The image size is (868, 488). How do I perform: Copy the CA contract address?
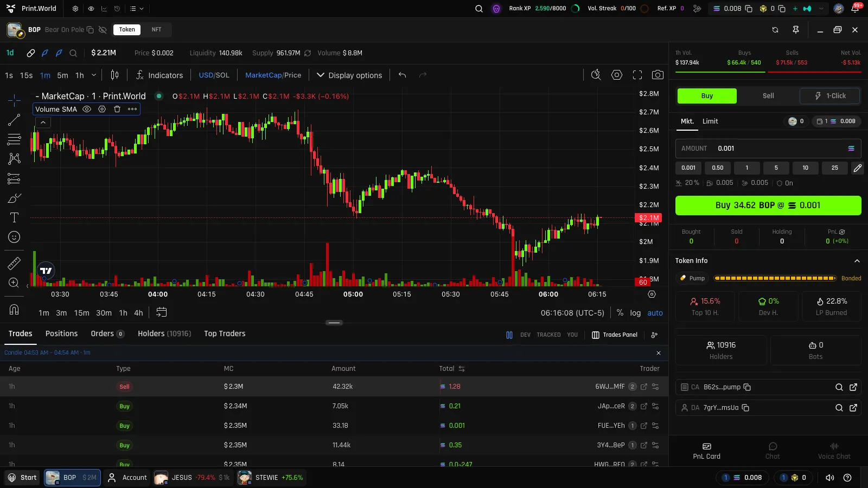tap(747, 387)
